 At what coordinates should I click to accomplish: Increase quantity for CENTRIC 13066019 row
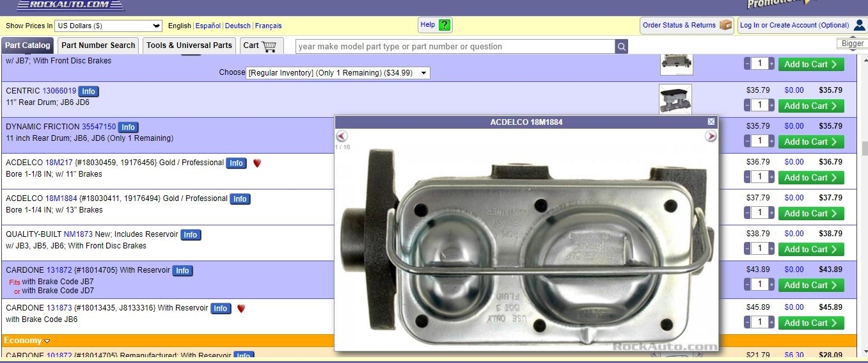point(771,105)
